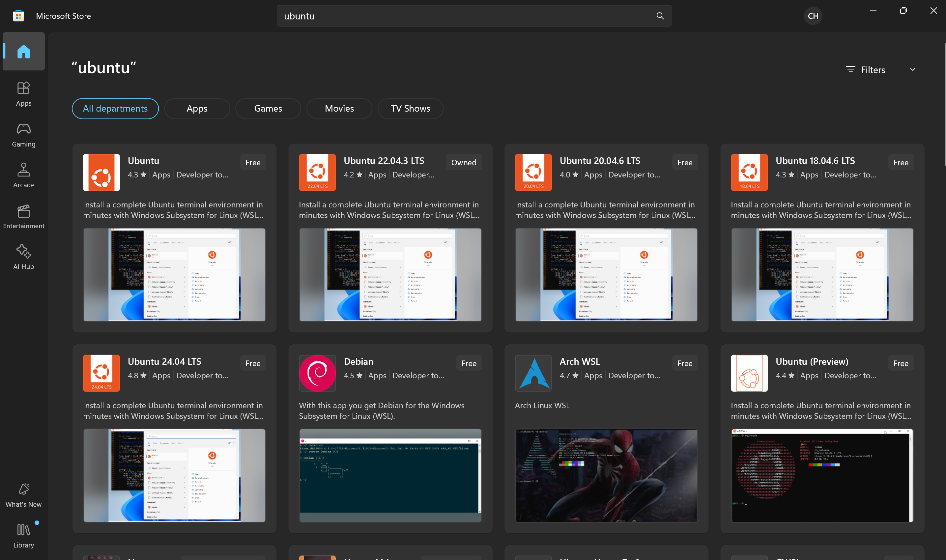
Task: Select TV Shows department filter
Action: pos(410,109)
